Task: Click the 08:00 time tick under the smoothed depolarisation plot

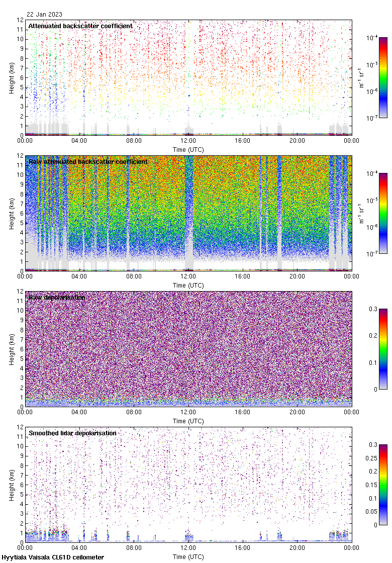Action: pos(134,548)
